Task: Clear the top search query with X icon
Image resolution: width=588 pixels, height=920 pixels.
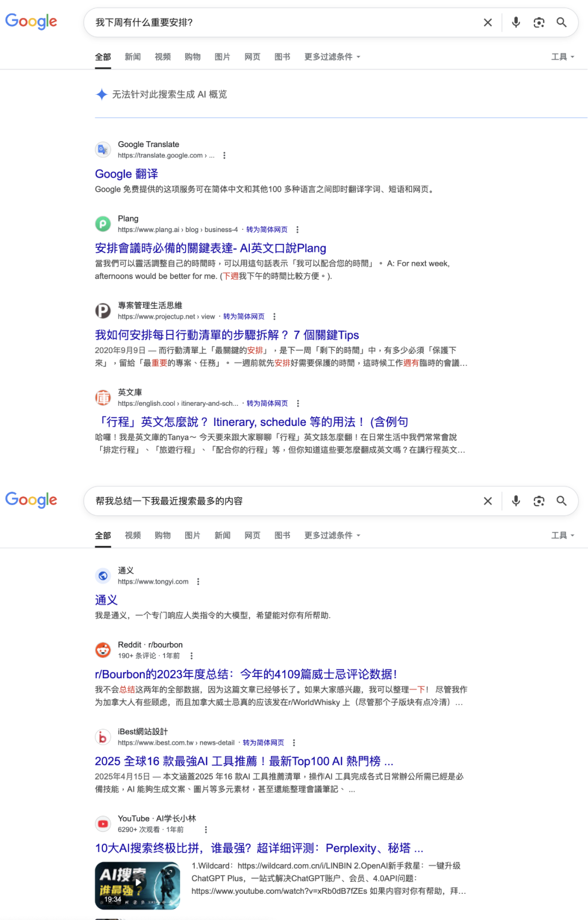Action: [x=488, y=22]
